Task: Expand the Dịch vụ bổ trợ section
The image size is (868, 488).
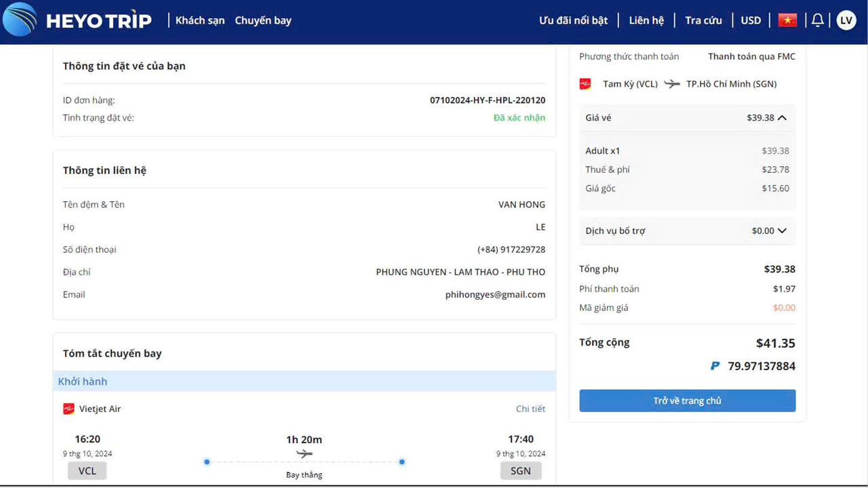Action: click(x=782, y=231)
